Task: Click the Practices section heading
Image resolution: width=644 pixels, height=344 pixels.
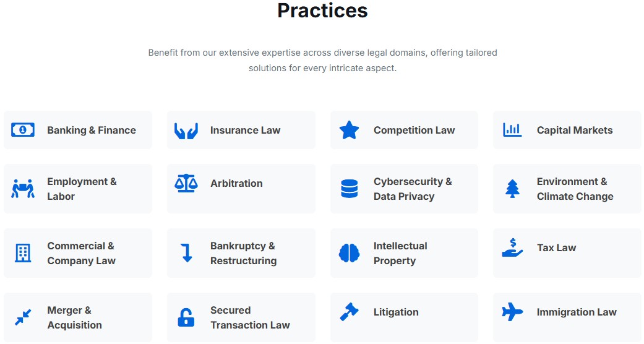Action: pyautogui.click(x=322, y=11)
